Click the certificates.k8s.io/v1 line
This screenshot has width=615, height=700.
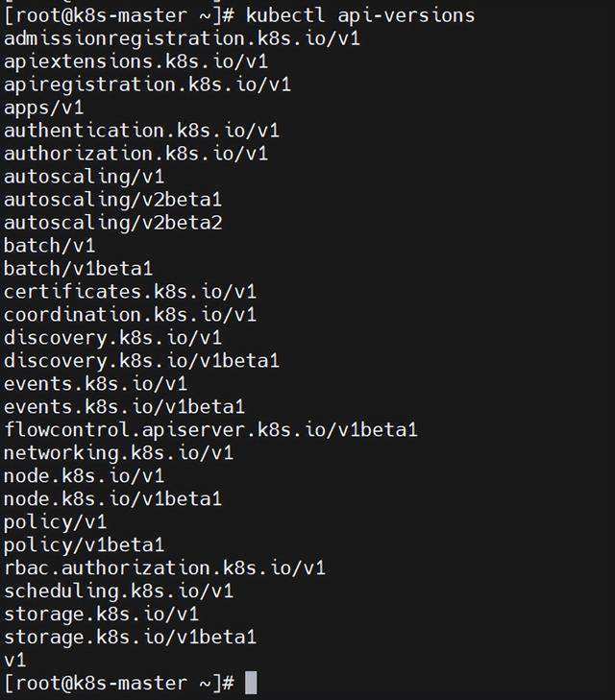point(130,292)
